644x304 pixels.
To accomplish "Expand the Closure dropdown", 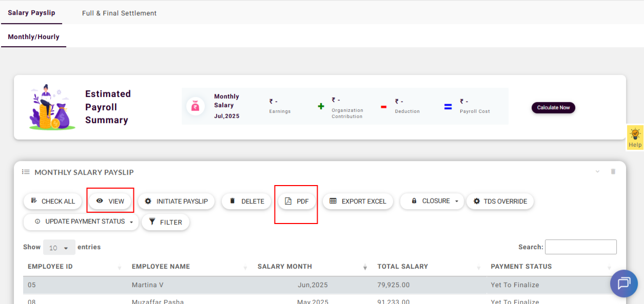I will (x=432, y=201).
